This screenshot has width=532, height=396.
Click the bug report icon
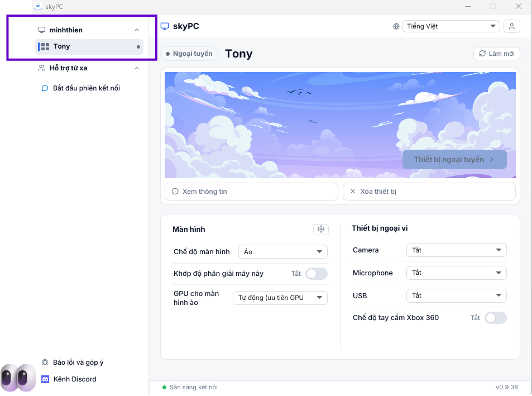pos(45,362)
